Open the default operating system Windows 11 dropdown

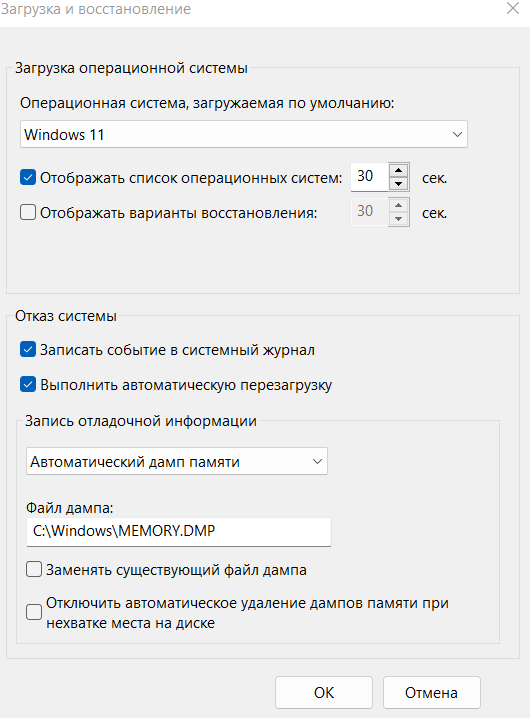(244, 134)
